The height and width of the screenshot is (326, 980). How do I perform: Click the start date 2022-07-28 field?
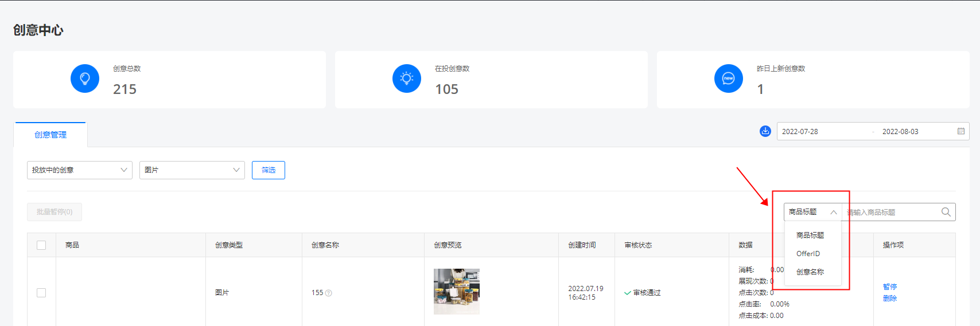(800, 132)
